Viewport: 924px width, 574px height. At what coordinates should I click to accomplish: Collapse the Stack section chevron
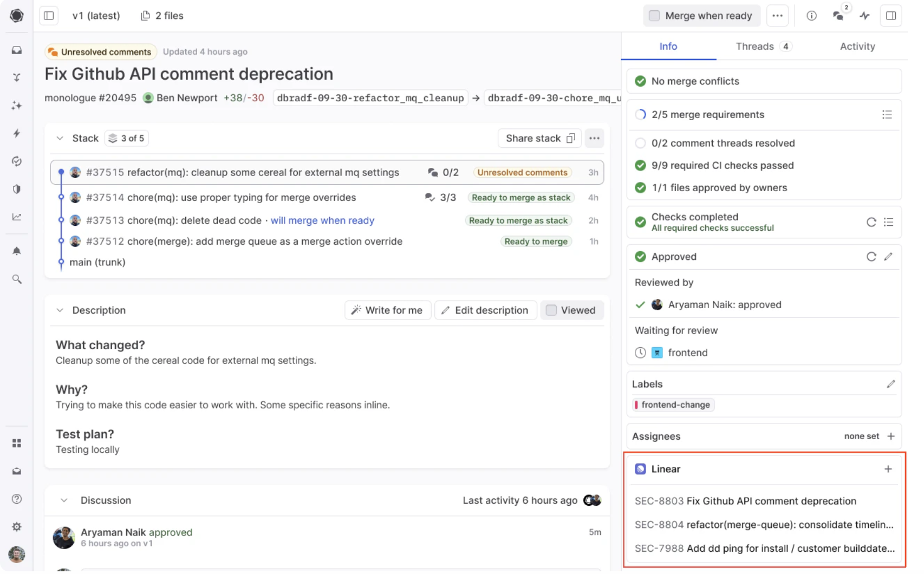[60, 138]
